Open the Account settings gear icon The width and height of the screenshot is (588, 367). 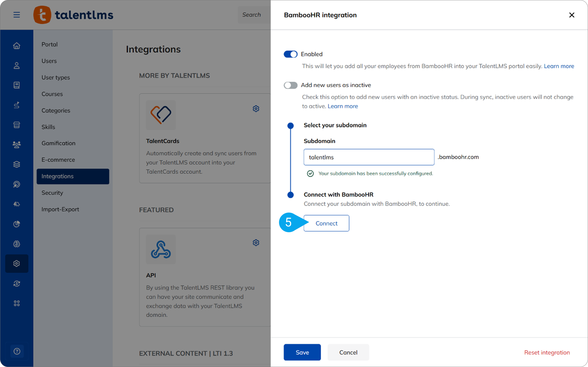pos(17,263)
